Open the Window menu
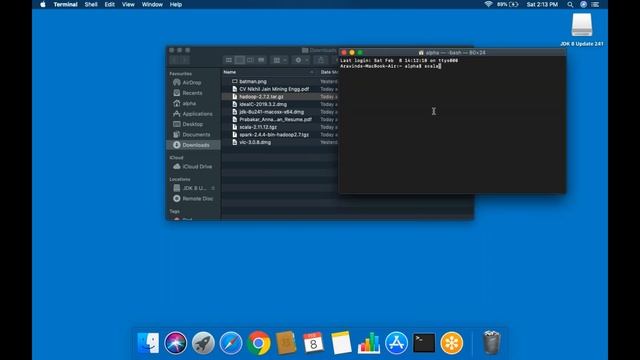 click(x=152, y=4)
